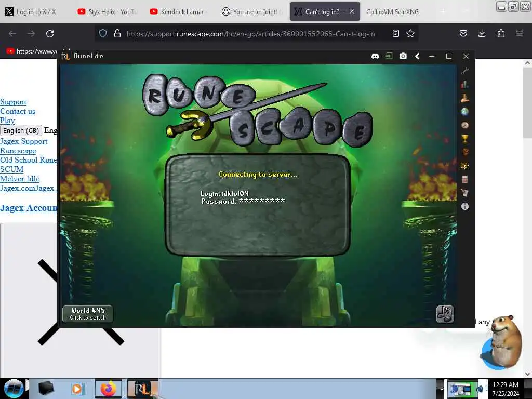Show hidden tray icons with the small arrow

(442, 389)
